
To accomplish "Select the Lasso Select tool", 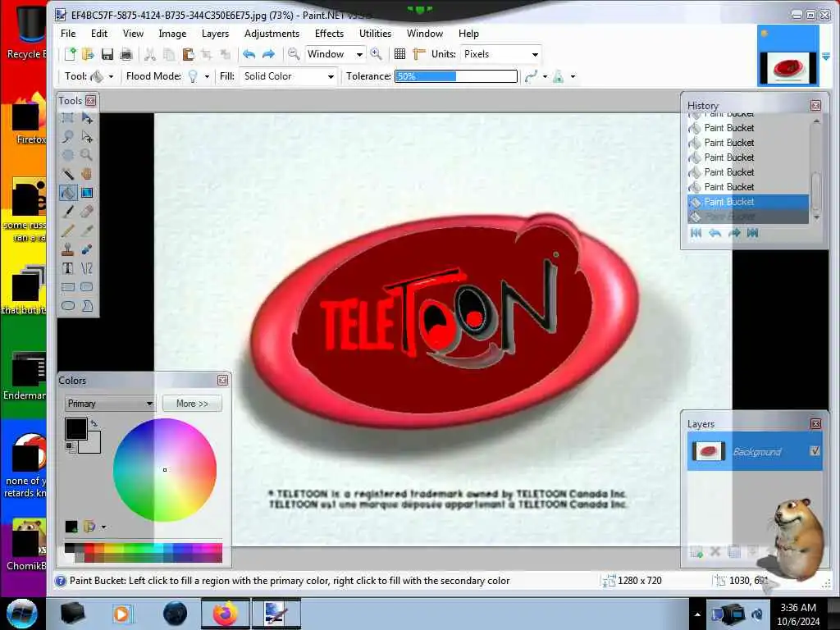I will (x=68, y=137).
